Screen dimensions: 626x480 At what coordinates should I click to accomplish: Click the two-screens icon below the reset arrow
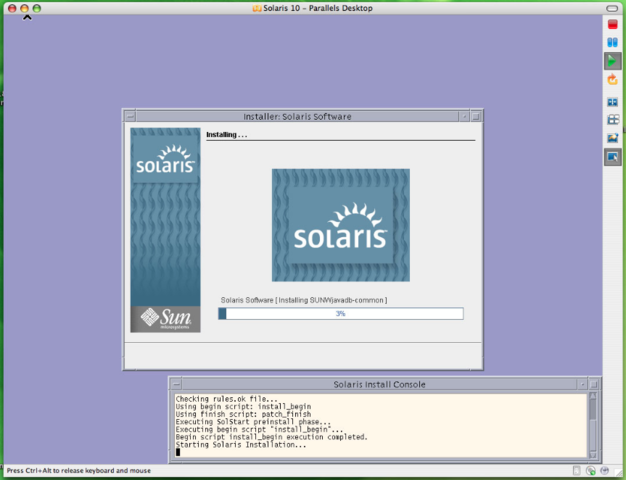612,102
